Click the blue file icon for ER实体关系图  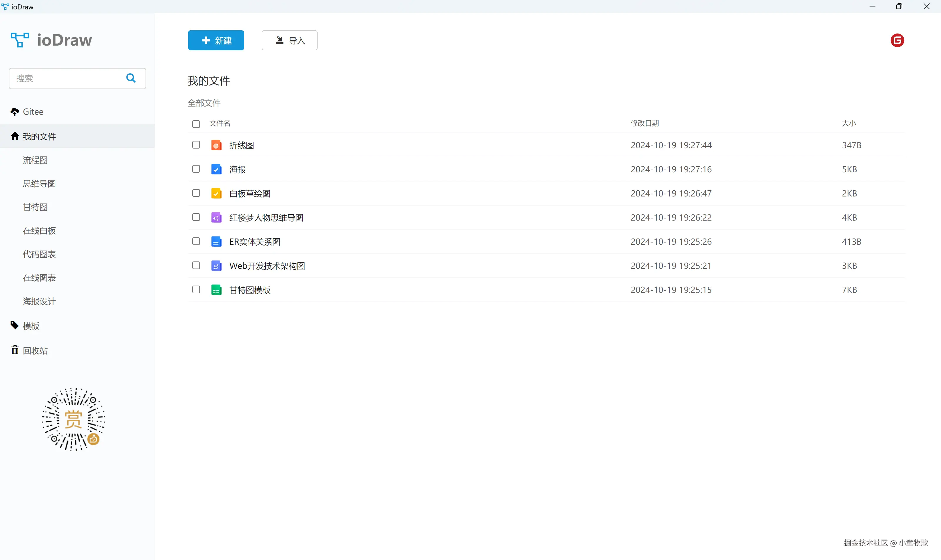coord(216,242)
